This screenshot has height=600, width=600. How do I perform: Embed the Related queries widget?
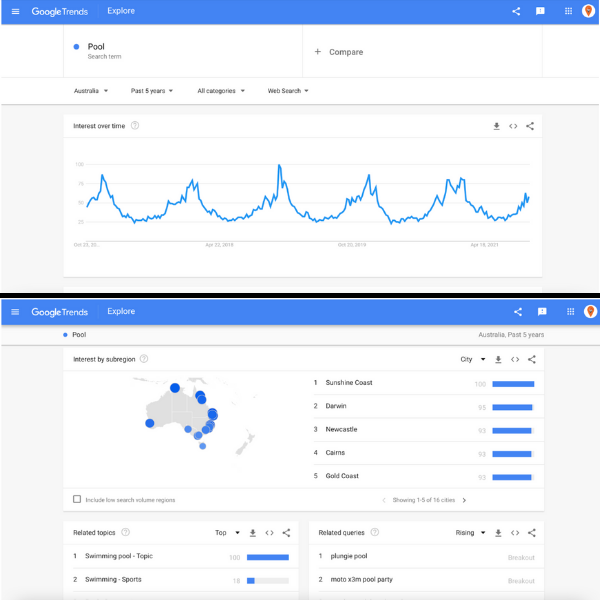coord(515,533)
